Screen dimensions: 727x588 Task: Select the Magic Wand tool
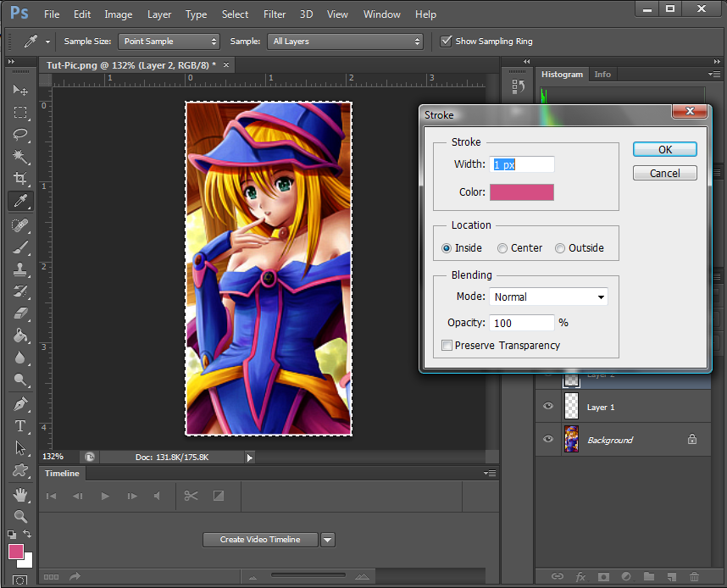[20, 157]
